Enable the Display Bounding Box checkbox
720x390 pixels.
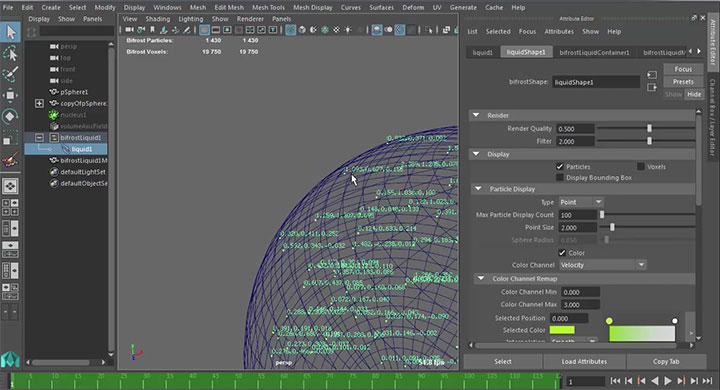pos(560,177)
